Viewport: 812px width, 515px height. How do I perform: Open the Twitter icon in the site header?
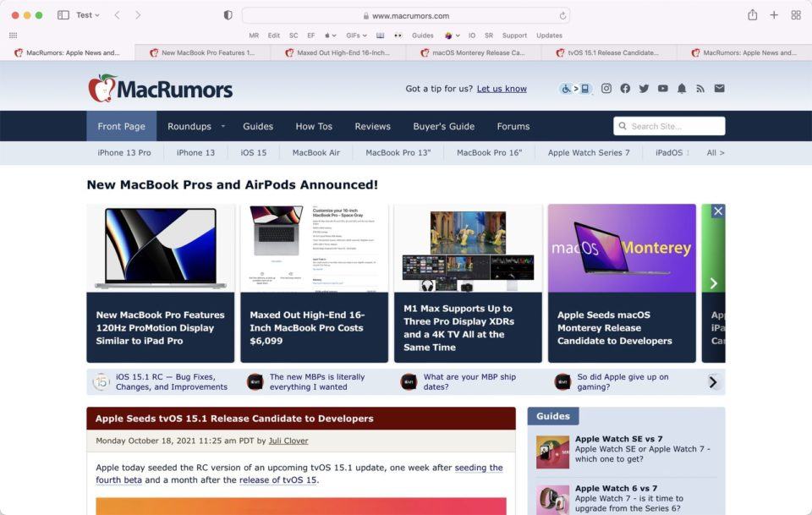pos(644,88)
